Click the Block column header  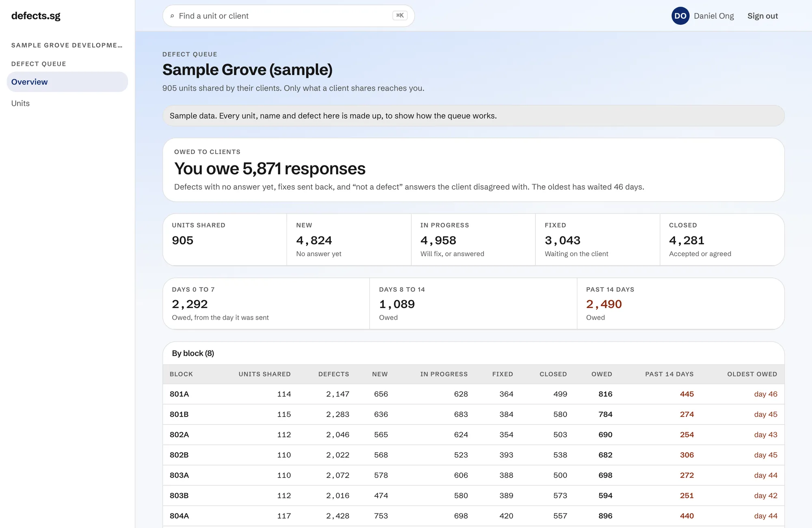[x=181, y=374]
